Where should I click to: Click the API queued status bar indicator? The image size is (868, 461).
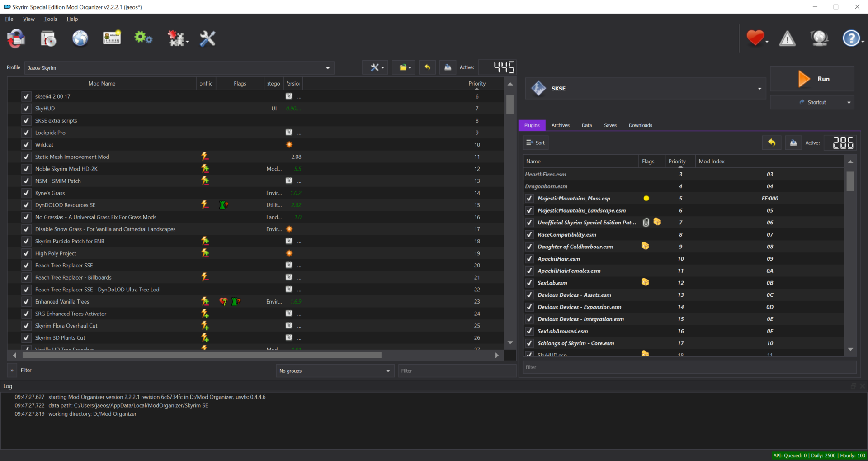(x=819, y=456)
